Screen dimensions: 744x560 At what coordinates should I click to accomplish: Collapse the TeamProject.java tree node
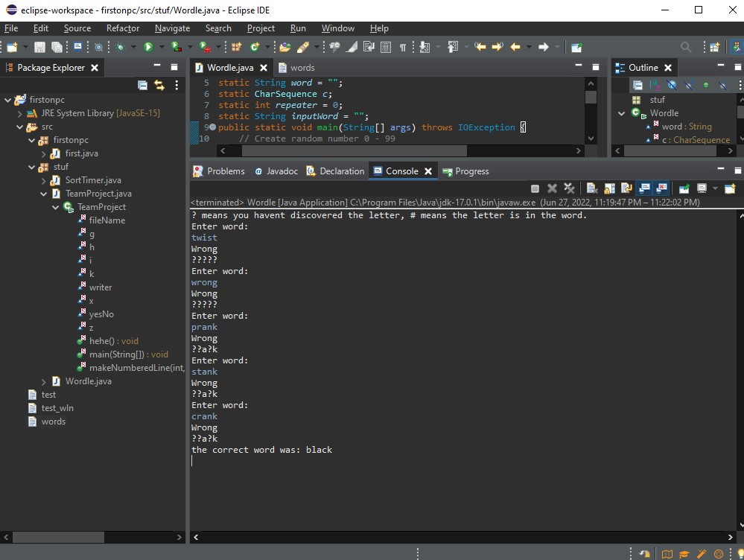(x=44, y=194)
